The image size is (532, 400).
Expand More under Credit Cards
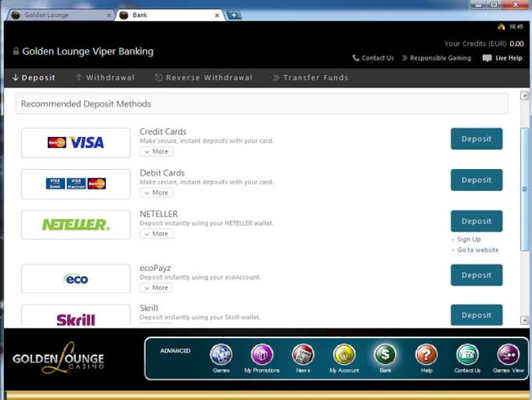click(156, 152)
